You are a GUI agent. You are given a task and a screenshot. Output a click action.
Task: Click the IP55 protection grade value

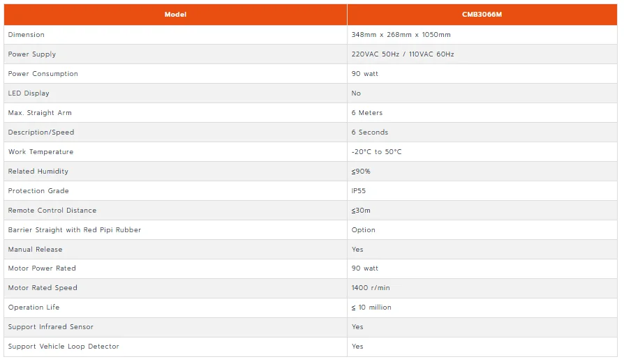pos(358,191)
